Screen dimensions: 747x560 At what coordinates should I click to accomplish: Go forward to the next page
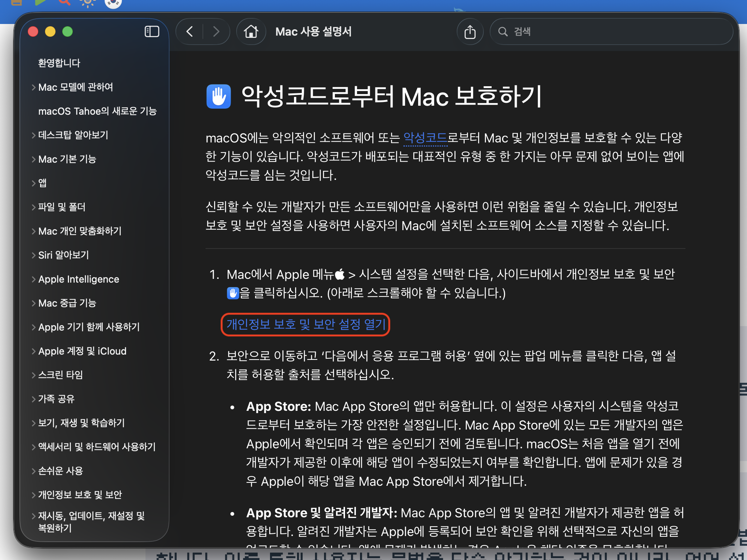click(216, 31)
